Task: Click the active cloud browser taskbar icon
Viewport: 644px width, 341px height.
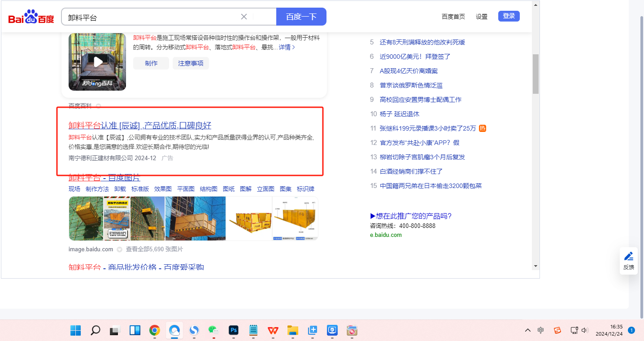Action: (x=174, y=331)
